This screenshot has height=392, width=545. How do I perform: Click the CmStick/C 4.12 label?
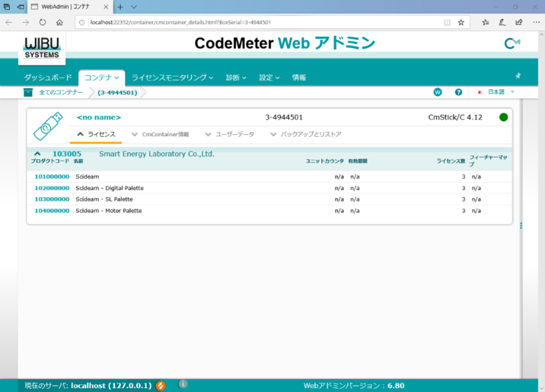pos(455,118)
